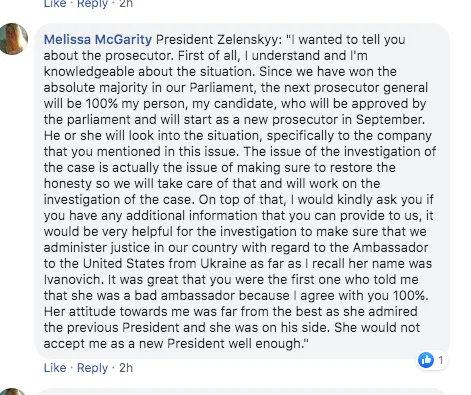
Task: Click the word "September" in the comment
Action: (390, 120)
